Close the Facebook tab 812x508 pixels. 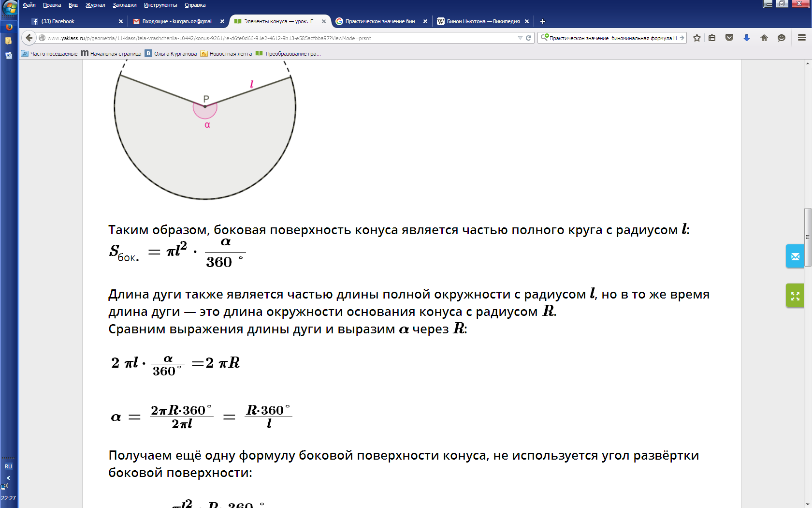point(121,21)
